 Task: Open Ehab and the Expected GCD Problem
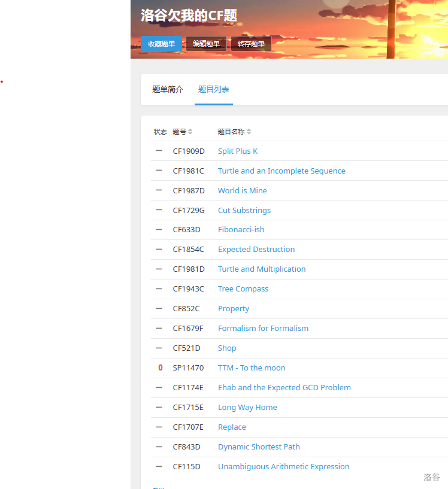[x=284, y=388]
